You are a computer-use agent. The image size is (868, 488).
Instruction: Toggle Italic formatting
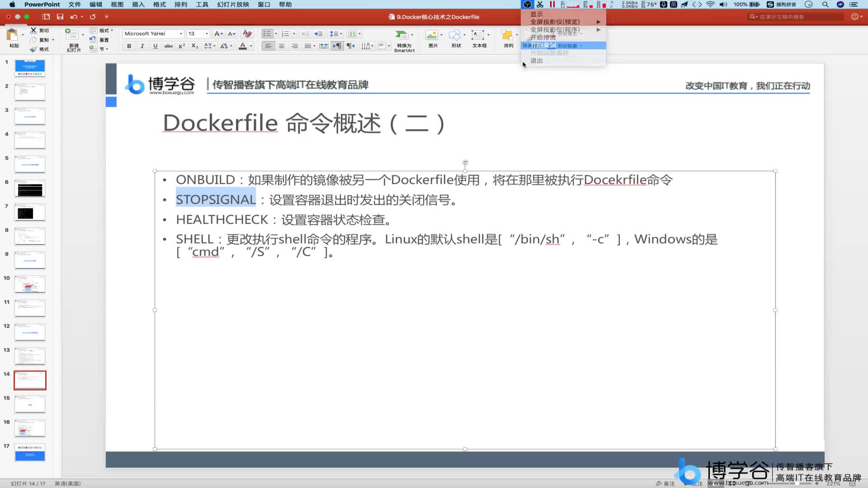142,46
